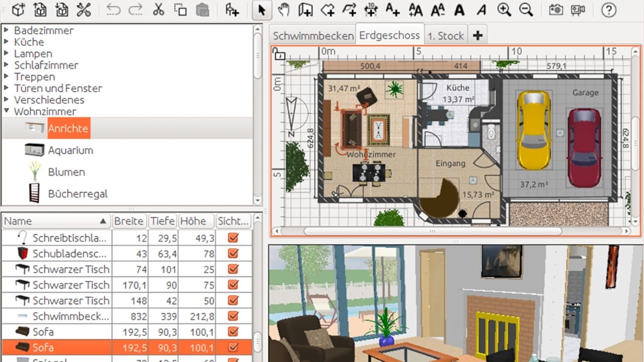Open the 1. Stock tab
The height and width of the screenshot is (362, 644).
(445, 35)
